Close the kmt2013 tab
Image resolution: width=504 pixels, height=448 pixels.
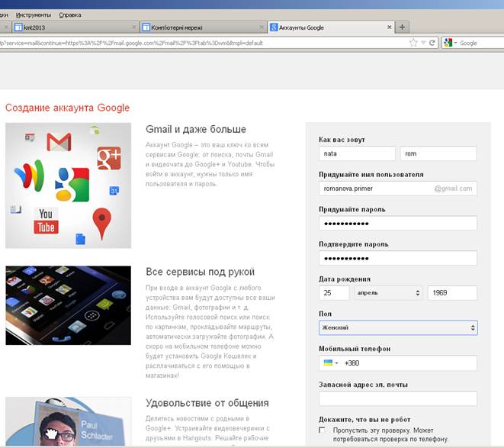134,27
